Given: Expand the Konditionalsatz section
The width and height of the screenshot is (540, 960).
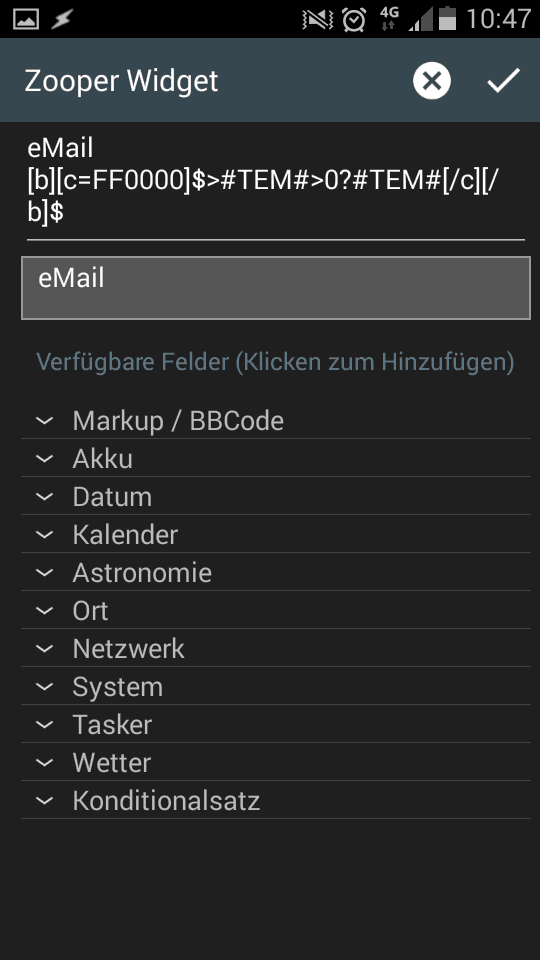Looking at the screenshot, I should (276, 800).
